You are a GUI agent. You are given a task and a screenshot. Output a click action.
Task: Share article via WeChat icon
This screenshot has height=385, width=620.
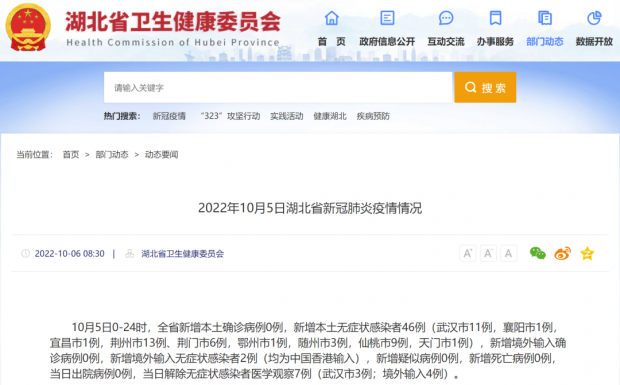tap(538, 253)
